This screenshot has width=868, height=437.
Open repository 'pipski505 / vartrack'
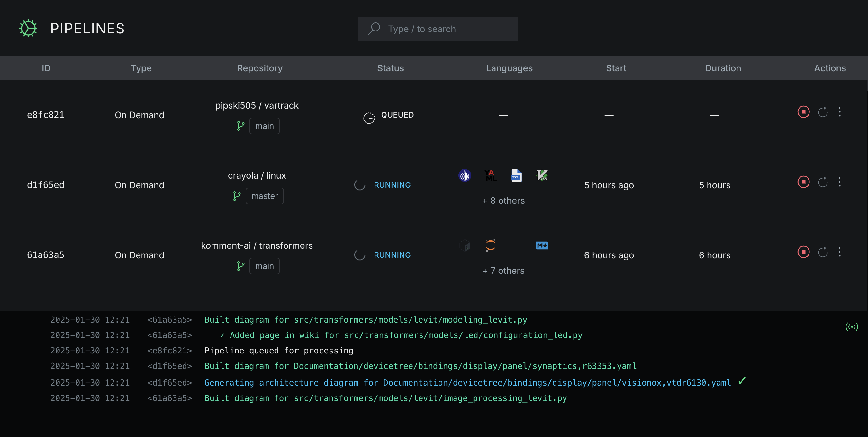point(257,105)
